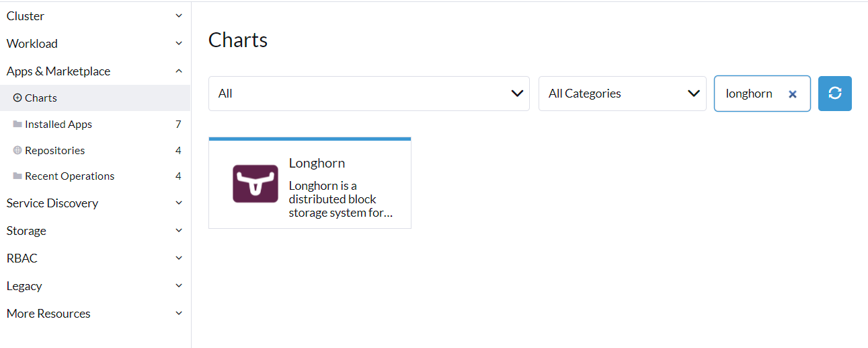Image resolution: width=868 pixels, height=348 pixels.
Task: Open the Longhorn chart title
Action: (317, 164)
